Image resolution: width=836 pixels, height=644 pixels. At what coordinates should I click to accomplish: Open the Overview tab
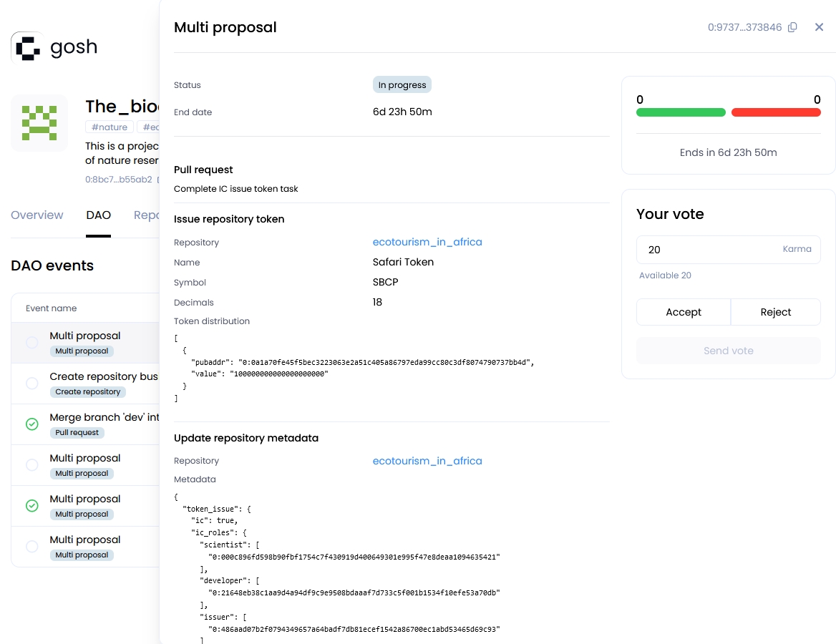37,215
